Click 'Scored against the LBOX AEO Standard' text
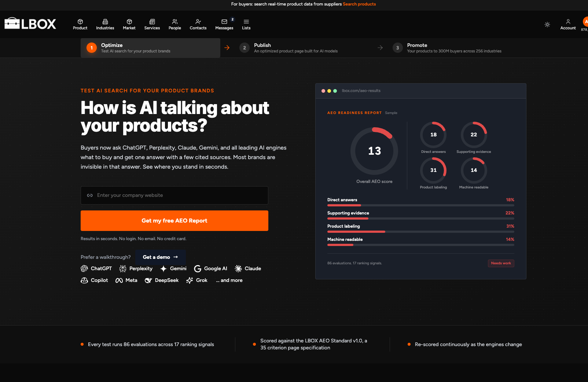 click(x=314, y=344)
